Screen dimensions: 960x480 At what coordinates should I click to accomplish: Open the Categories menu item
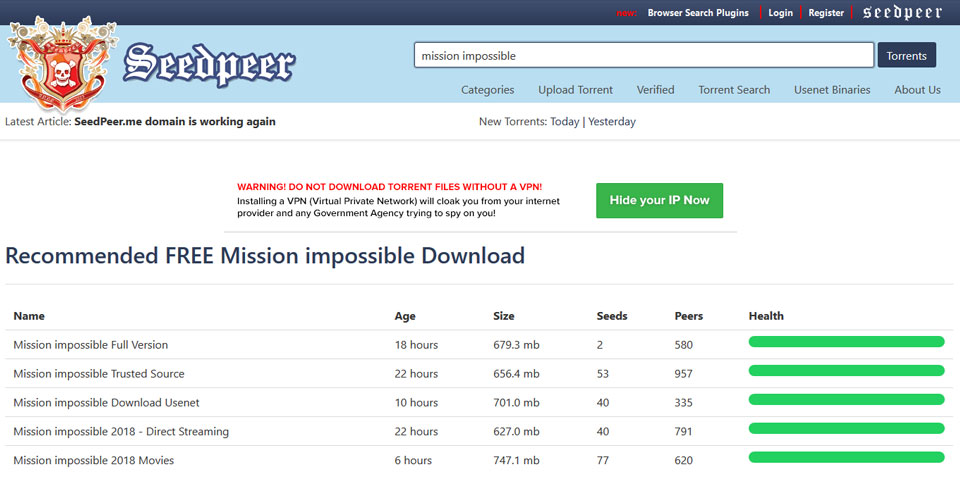pos(487,90)
